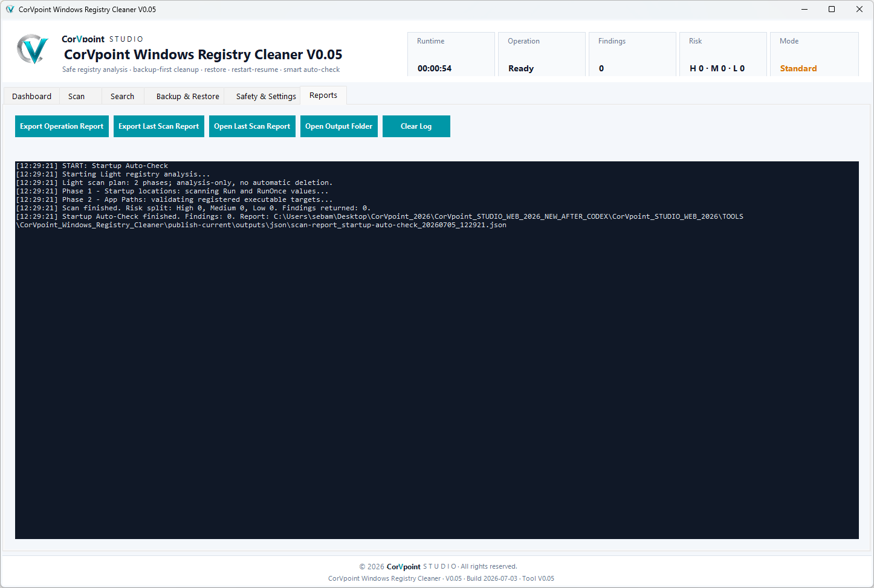874x588 pixels.
Task: Click log line Startup Auto-Check finished
Action: pyautogui.click(x=380, y=216)
